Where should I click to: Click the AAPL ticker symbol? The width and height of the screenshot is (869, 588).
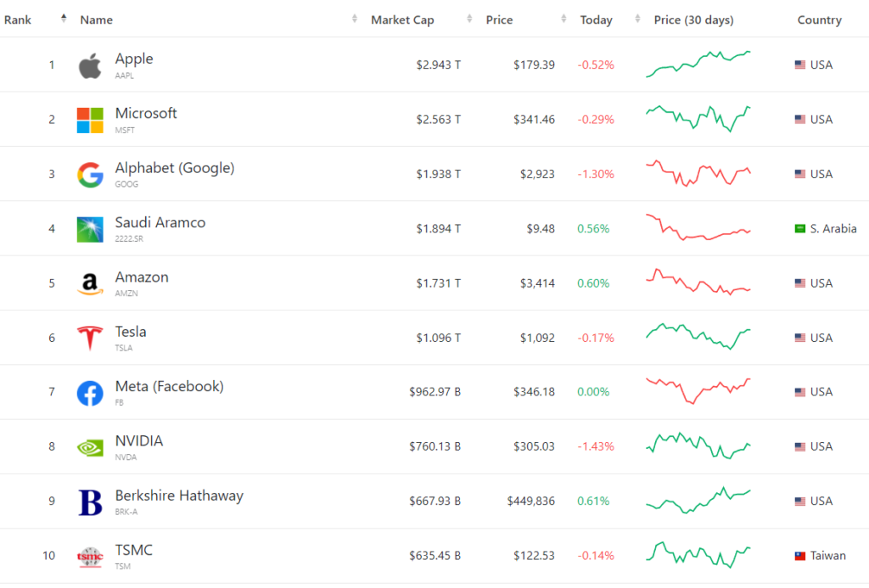click(124, 76)
